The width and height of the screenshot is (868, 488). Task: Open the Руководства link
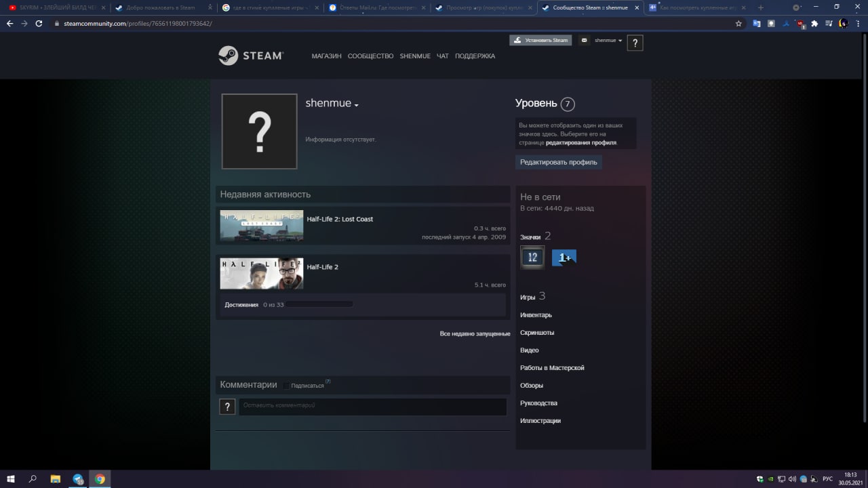[538, 403]
